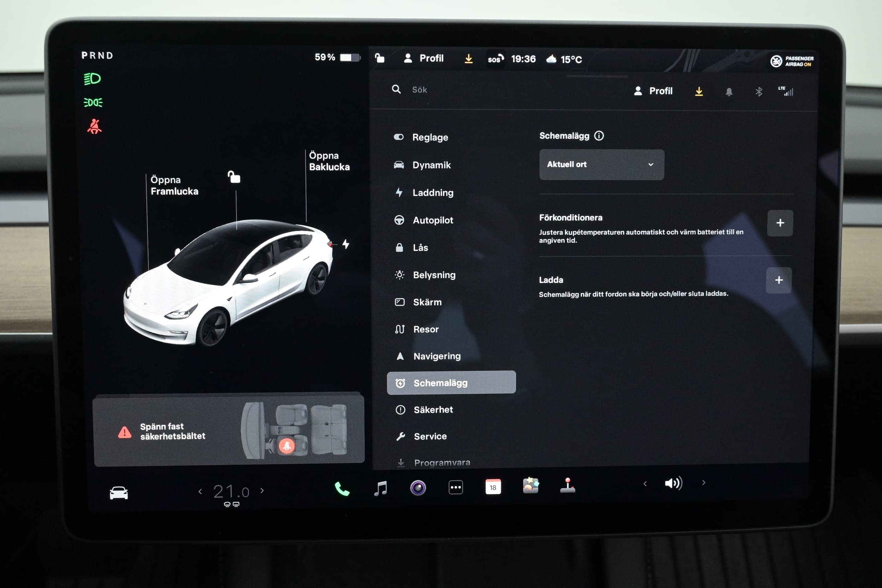Image resolution: width=882 pixels, height=588 pixels.
Task: Toggle the car lock icon above roof
Action: click(x=234, y=177)
